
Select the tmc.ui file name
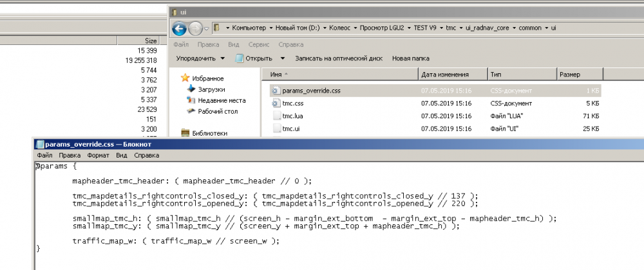[291, 129]
